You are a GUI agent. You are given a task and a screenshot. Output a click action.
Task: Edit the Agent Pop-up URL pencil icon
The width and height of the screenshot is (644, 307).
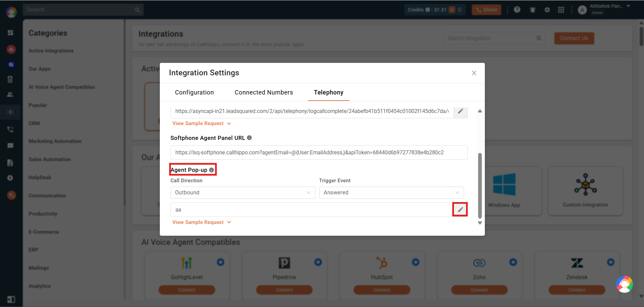point(460,209)
